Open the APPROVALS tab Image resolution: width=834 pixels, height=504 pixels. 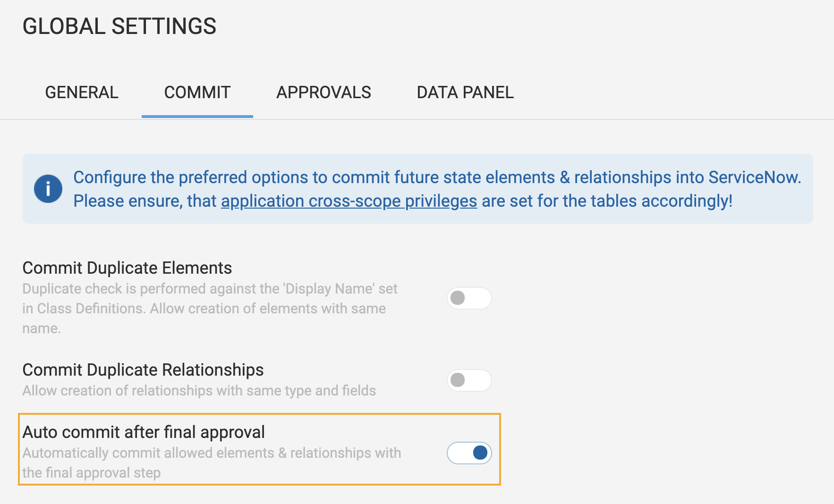coord(323,92)
